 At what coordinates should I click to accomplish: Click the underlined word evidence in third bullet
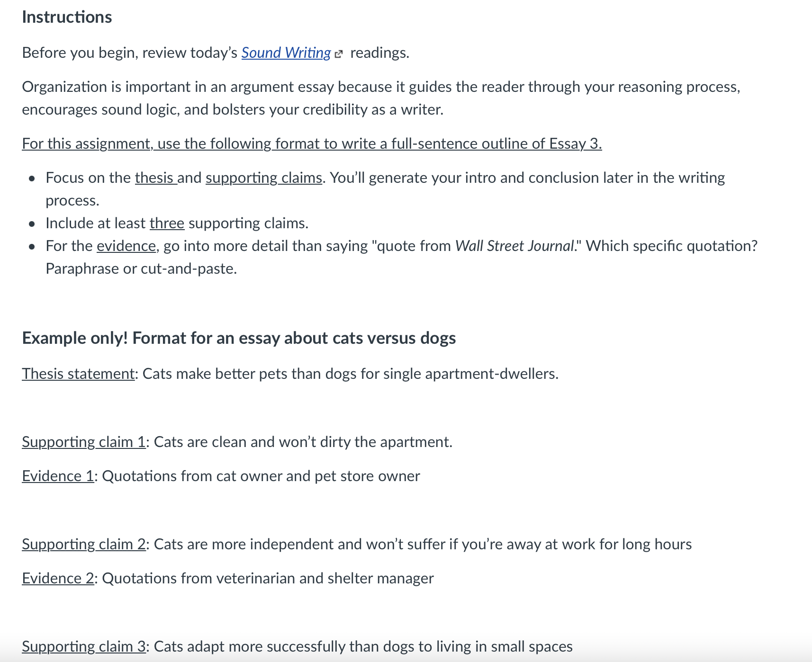[126, 246]
